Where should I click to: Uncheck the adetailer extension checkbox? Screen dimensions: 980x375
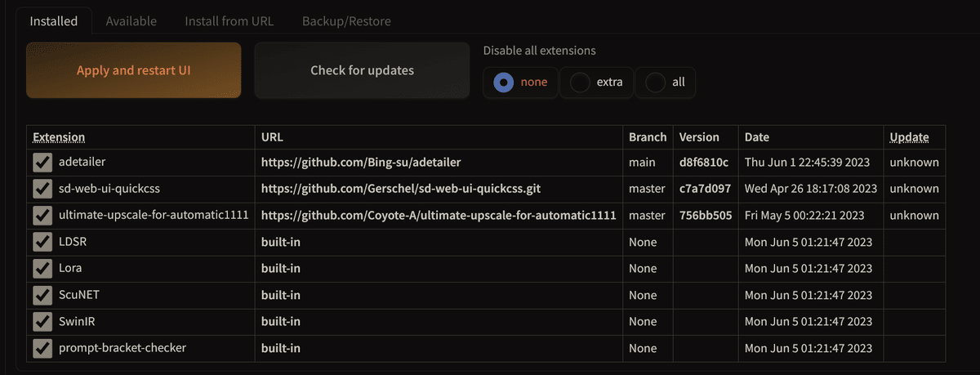[42, 163]
